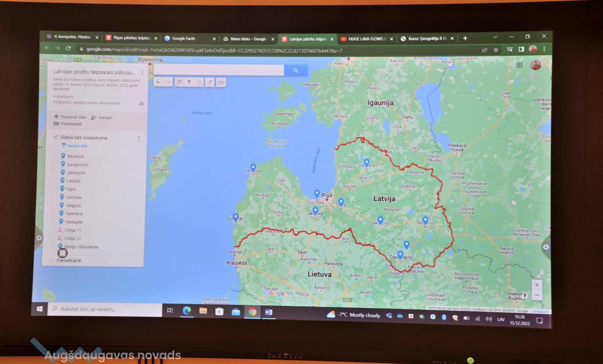The width and height of the screenshot is (603, 364).
Task: Select Daugavpils in the layer list
Action: 78,164
